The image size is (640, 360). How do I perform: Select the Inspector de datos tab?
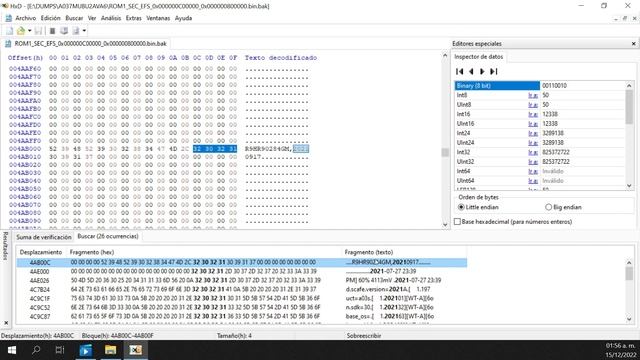click(478, 57)
